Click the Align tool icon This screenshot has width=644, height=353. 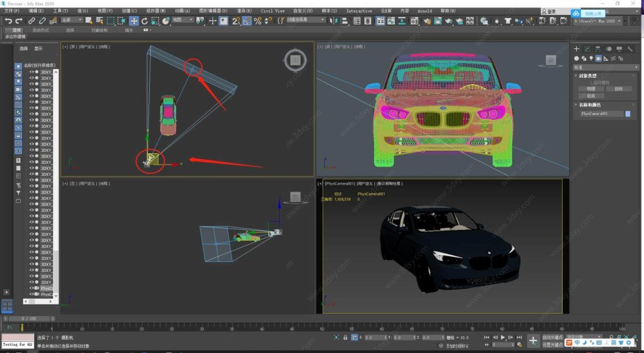click(345, 21)
